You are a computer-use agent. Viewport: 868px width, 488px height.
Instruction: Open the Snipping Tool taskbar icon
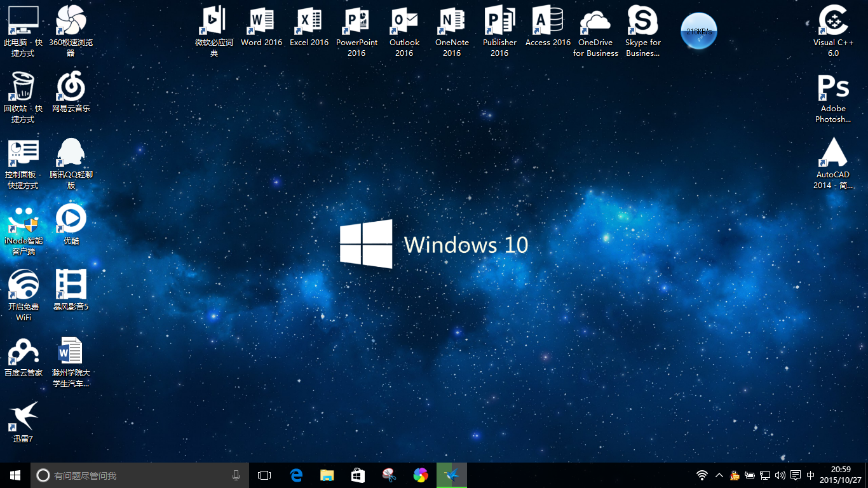click(x=389, y=475)
